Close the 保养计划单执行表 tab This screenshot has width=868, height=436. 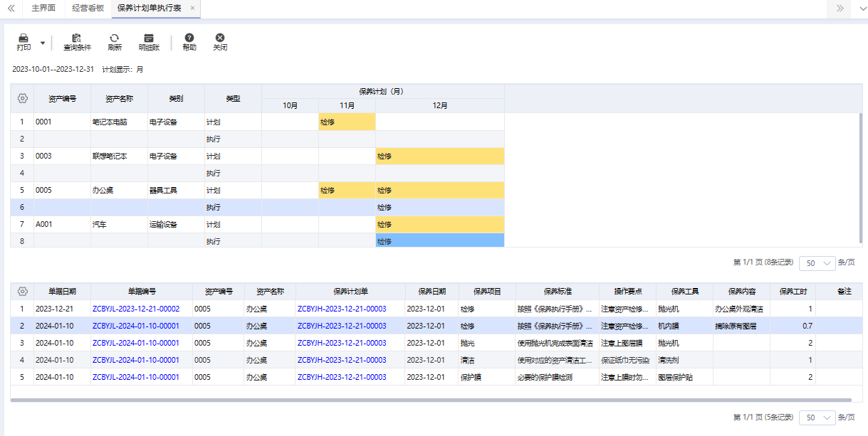click(192, 9)
